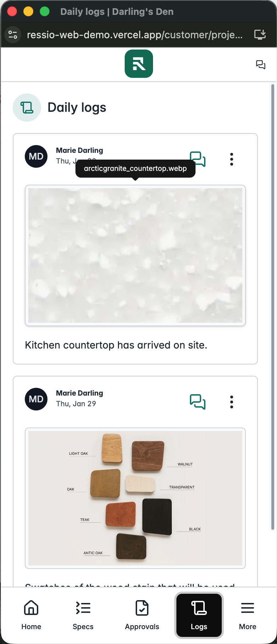Click the site settings icon in address bar
Viewport: 277px width, 644px height.
[13, 35]
